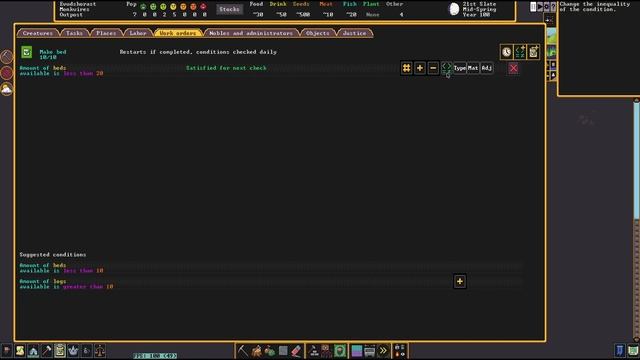
Task: Open the Justice tab
Action: [354, 33]
